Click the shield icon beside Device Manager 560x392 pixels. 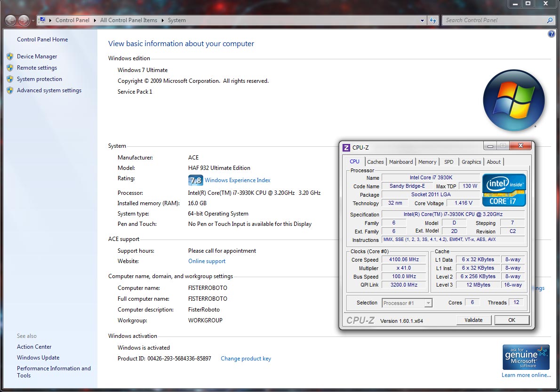(10, 56)
